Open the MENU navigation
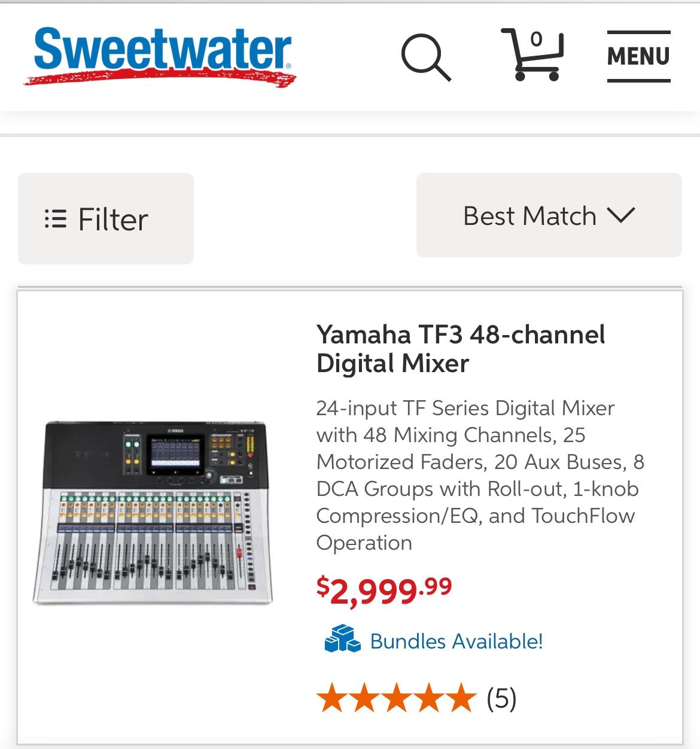Screen dimensions: 700x749 click(638, 57)
